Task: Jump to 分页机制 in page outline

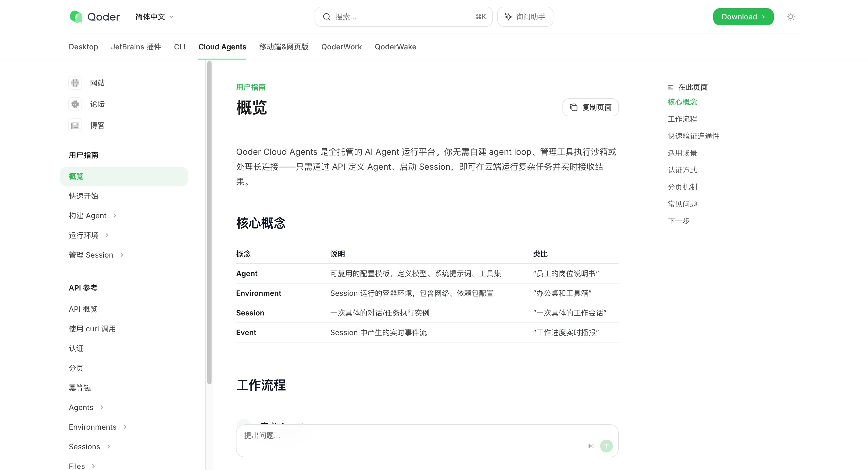Action: click(x=682, y=187)
